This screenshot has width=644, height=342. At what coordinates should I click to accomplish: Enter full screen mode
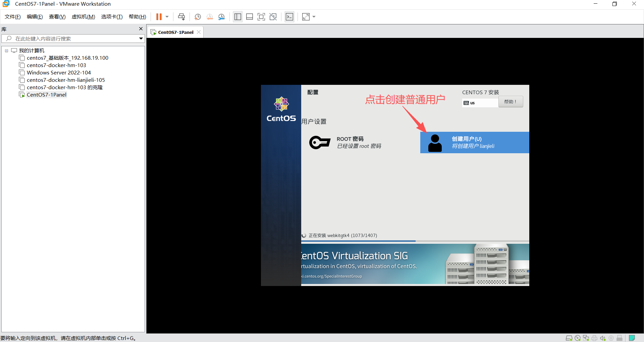coord(261,17)
